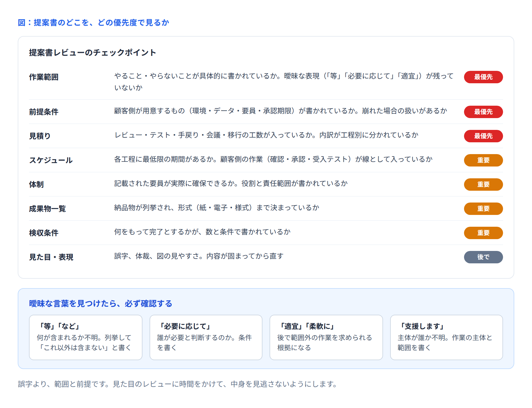Click the 見積り description starting 'レビュー・テスト・手戻り'
The width and height of the screenshot is (532, 408).
(266, 135)
